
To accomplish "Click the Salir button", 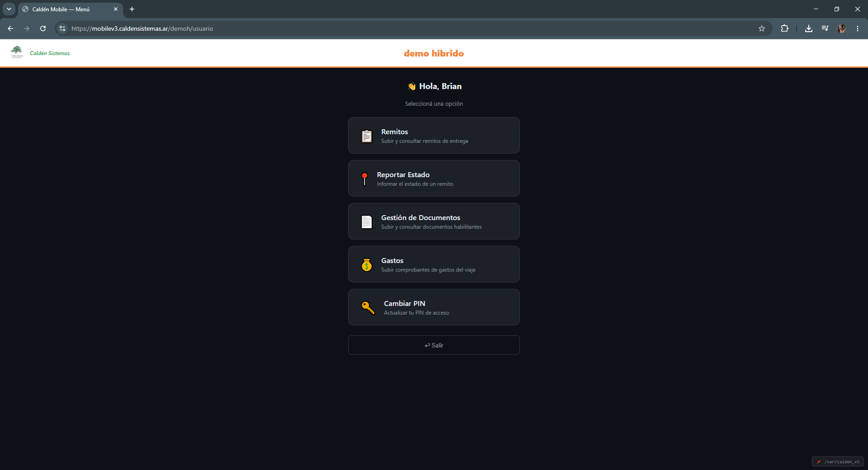I will pyautogui.click(x=434, y=345).
